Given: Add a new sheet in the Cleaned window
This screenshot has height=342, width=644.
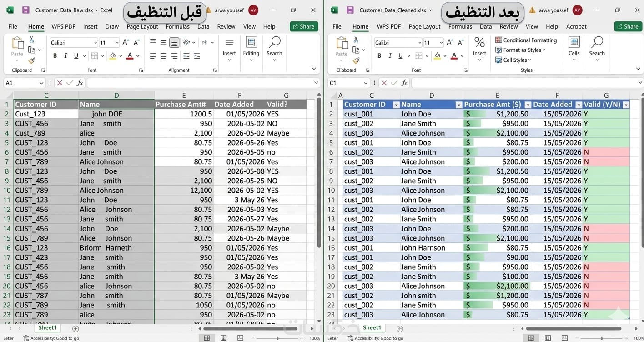Looking at the screenshot, I should point(400,328).
